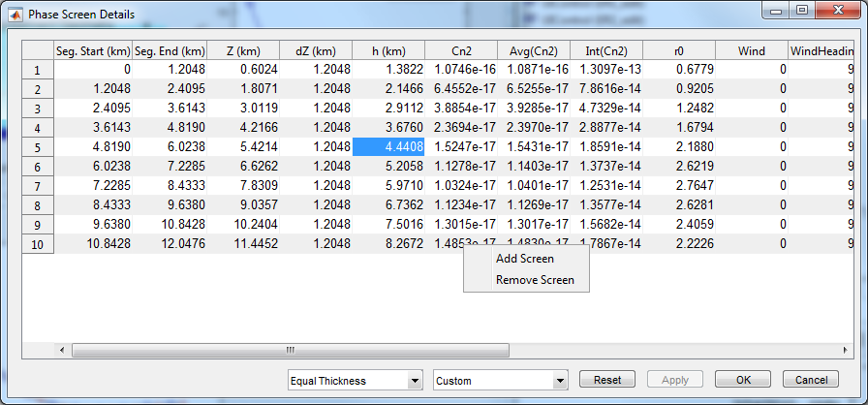Select row header 10
Screen dimensions: 868x405
tap(38, 244)
